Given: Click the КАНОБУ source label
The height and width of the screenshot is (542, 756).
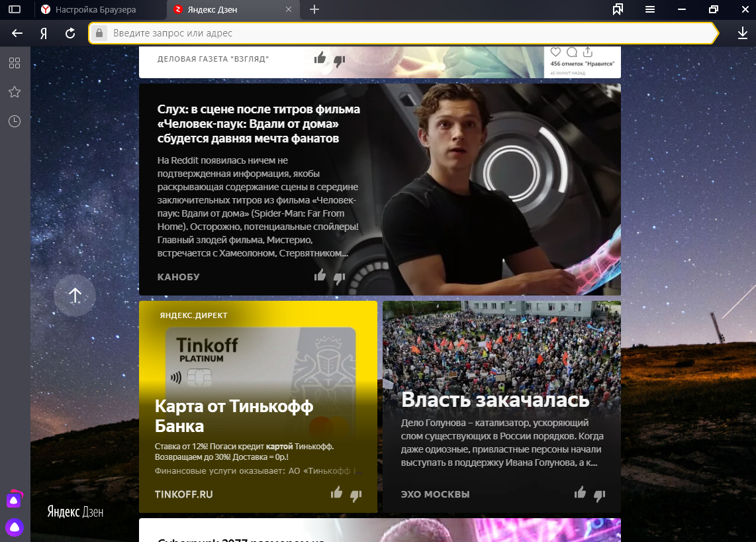Looking at the screenshot, I should (x=178, y=277).
